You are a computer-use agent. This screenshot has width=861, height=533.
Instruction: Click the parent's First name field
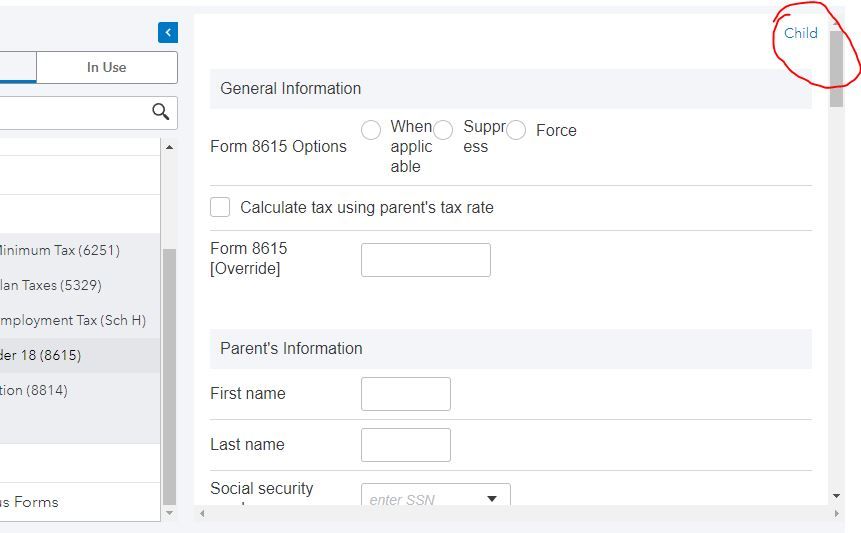click(x=405, y=394)
